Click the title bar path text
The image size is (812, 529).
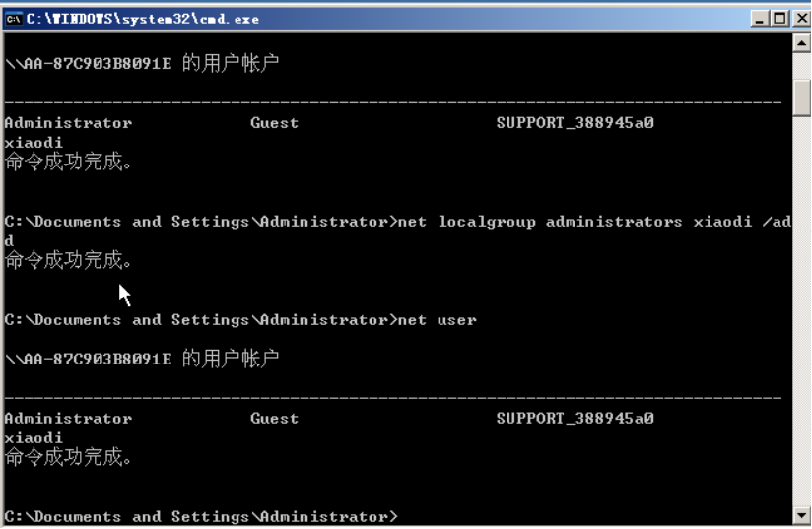pos(142,18)
